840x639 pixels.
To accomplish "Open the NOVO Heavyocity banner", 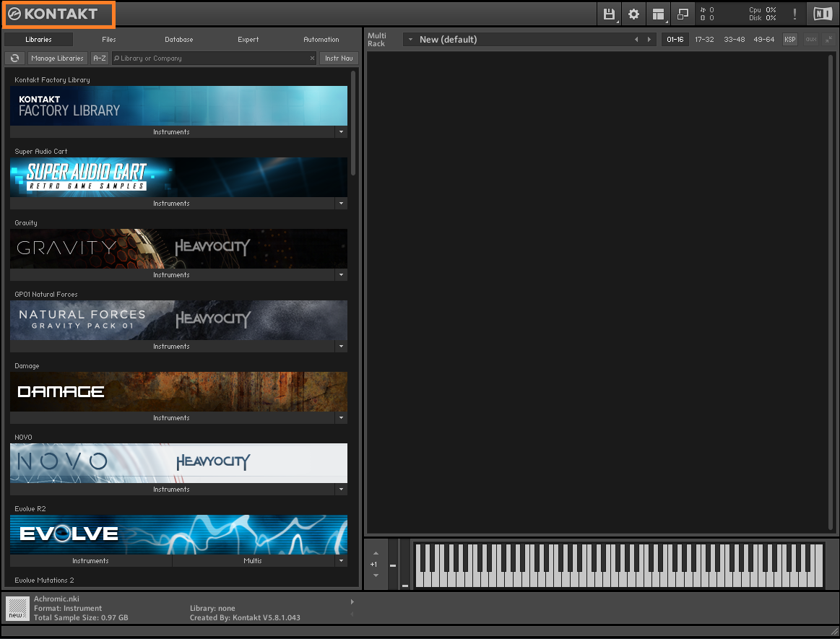I will 178,463.
